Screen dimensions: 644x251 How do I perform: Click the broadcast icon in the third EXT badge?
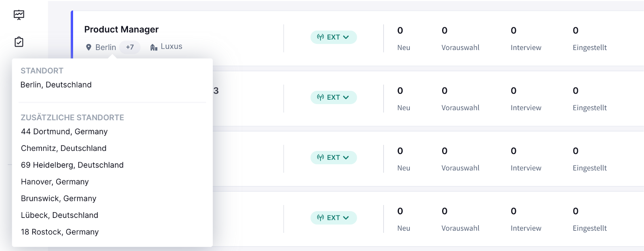coord(321,157)
